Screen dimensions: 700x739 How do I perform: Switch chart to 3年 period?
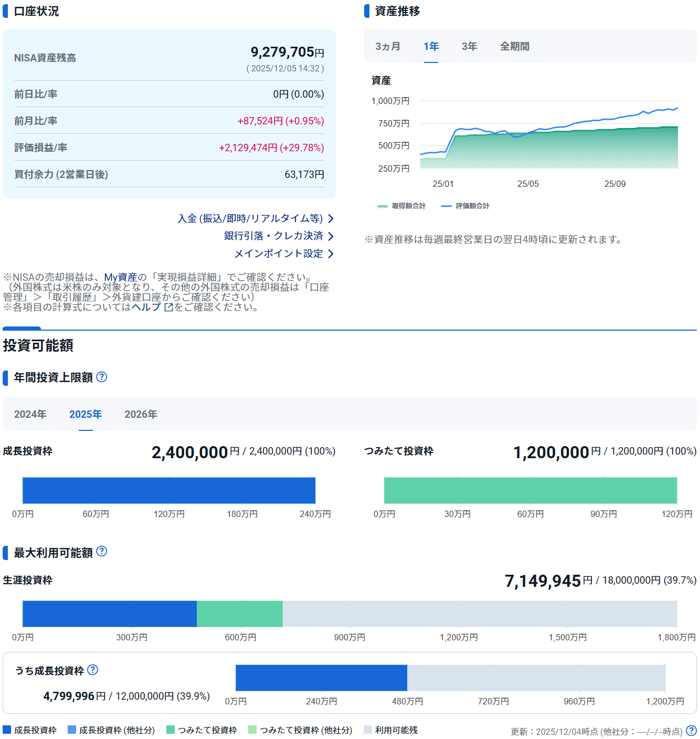(x=469, y=47)
